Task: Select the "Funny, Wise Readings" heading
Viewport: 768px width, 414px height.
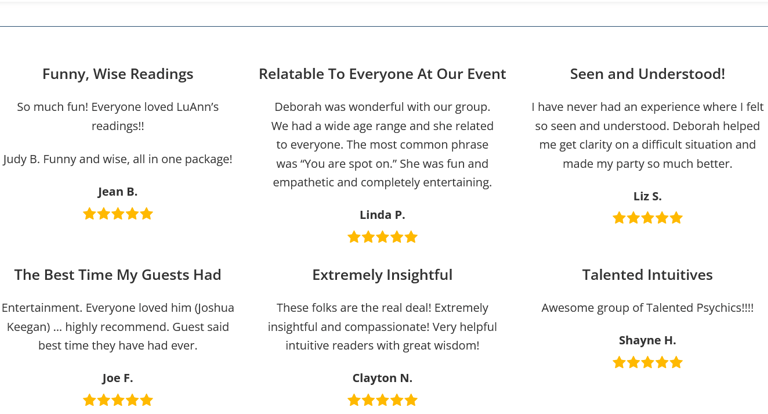Action: pyautogui.click(x=118, y=74)
